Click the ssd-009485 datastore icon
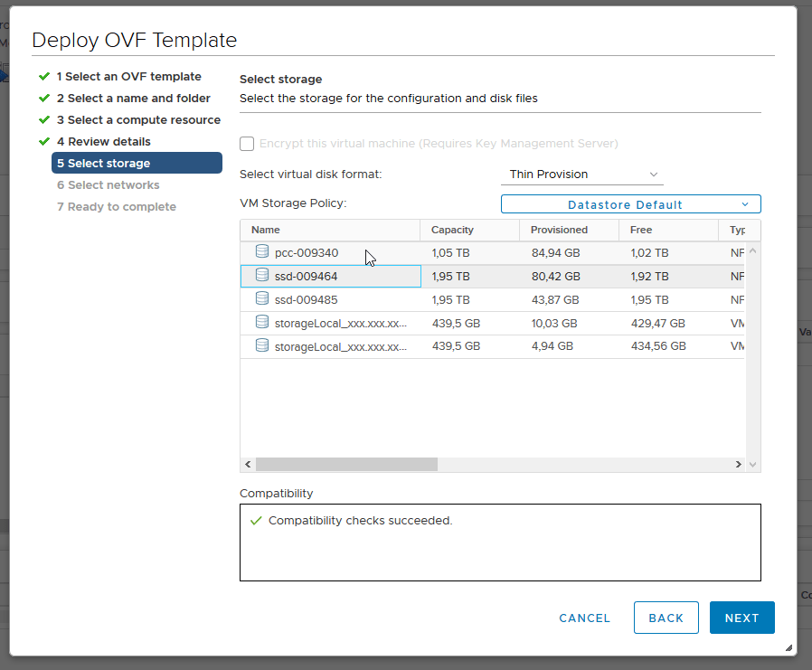812x670 pixels. pyautogui.click(x=261, y=299)
